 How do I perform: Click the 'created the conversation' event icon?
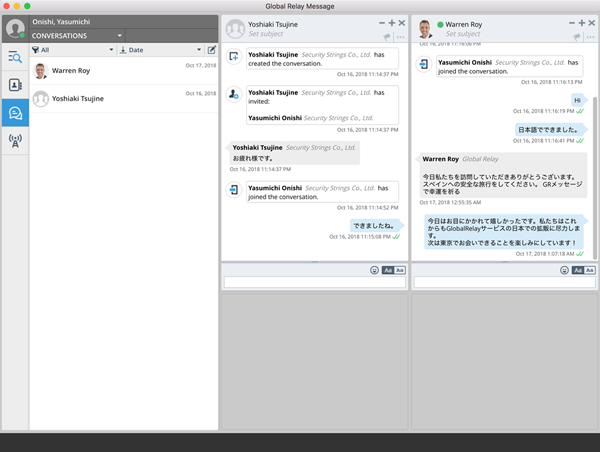(234, 57)
